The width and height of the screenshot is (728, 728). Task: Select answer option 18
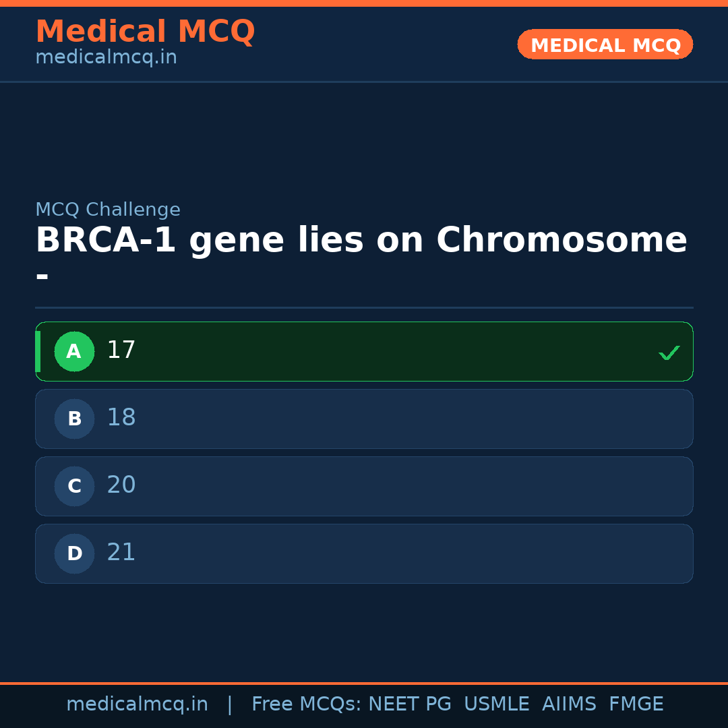(364, 419)
